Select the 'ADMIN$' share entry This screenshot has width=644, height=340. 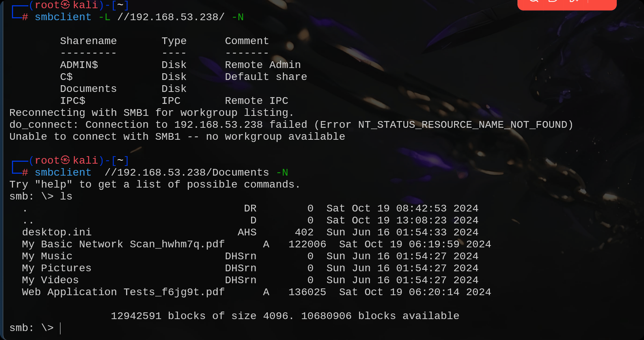(79, 65)
